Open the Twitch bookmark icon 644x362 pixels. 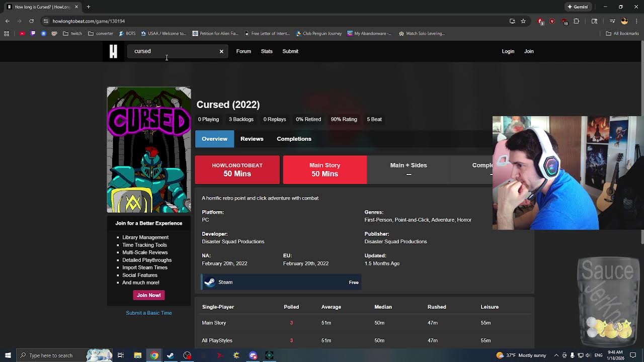point(33,34)
